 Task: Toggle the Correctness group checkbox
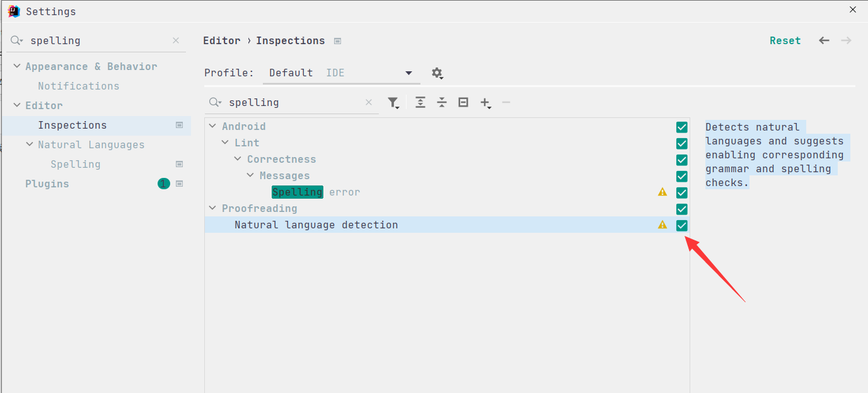(681, 160)
